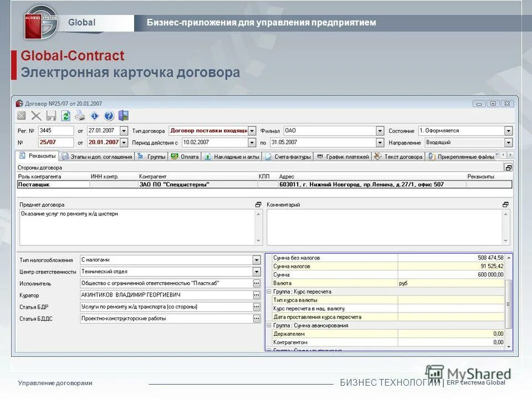The image size is (532, 399).
Task: Toggle the expand control beside 'Предмет договора'
Action: coord(258,204)
